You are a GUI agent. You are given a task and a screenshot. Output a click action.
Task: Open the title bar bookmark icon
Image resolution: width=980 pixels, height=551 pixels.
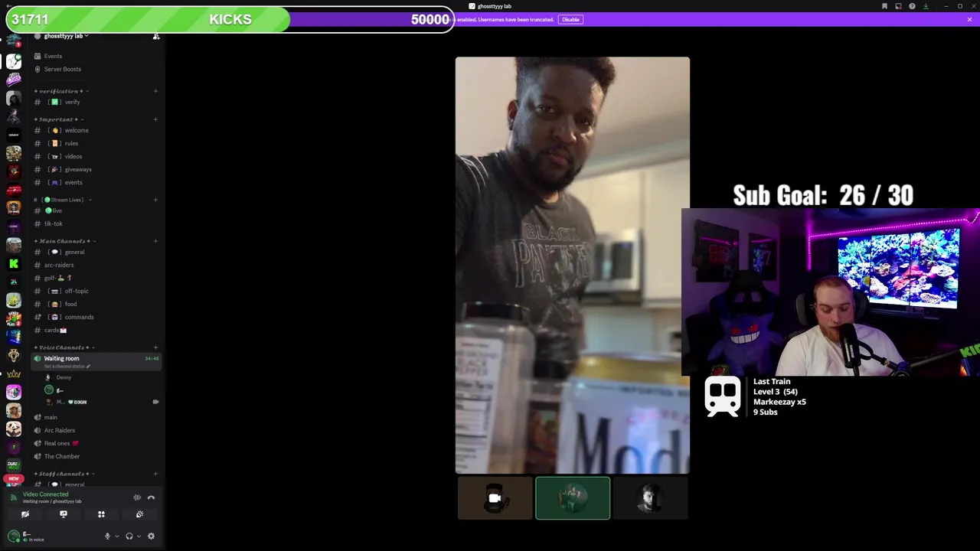coord(884,6)
